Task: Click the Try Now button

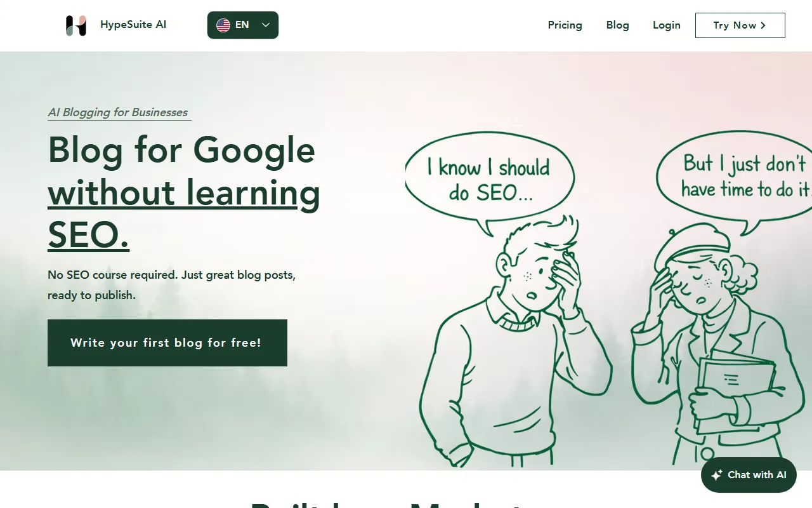Action: pos(740,25)
